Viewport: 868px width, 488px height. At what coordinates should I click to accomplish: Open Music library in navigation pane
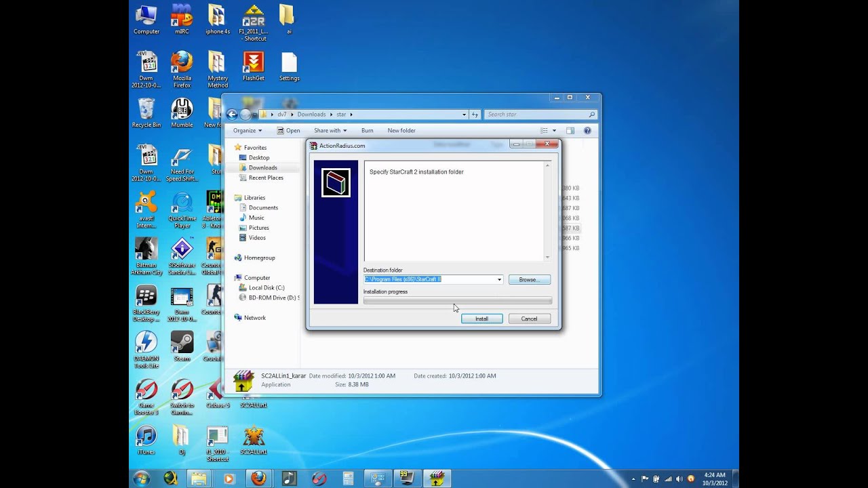pos(256,218)
